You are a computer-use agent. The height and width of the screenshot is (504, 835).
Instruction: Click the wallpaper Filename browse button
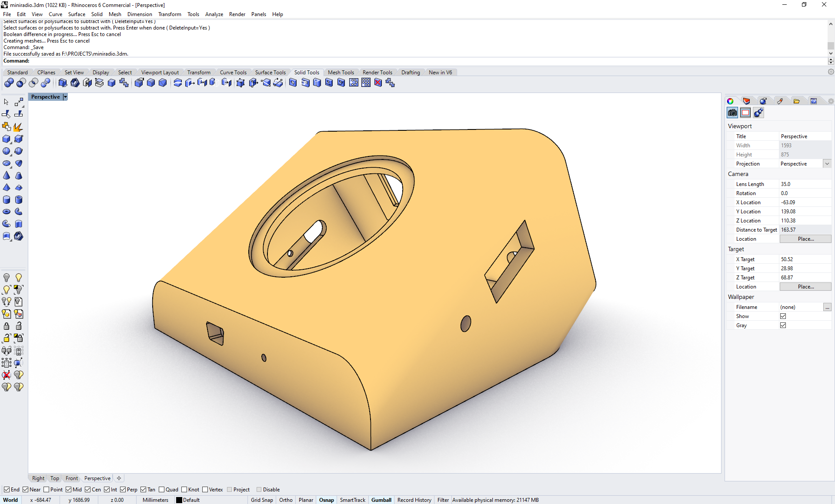[x=827, y=307]
